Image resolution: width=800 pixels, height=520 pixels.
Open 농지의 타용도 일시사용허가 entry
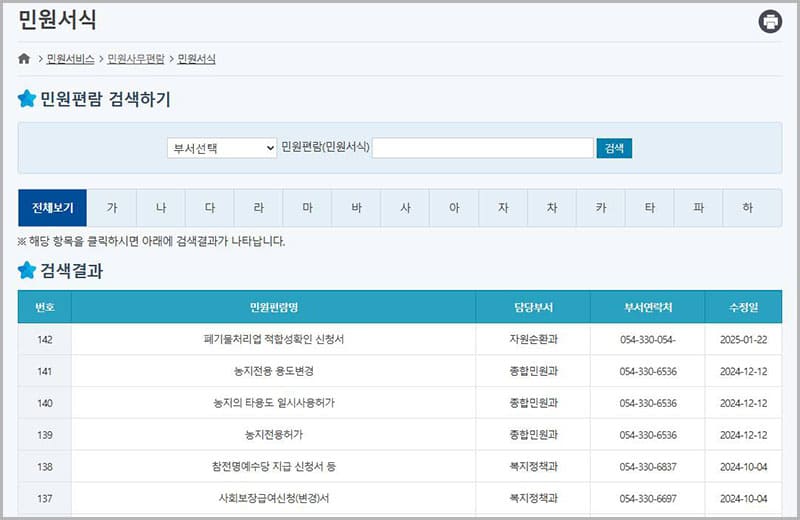[x=274, y=403]
